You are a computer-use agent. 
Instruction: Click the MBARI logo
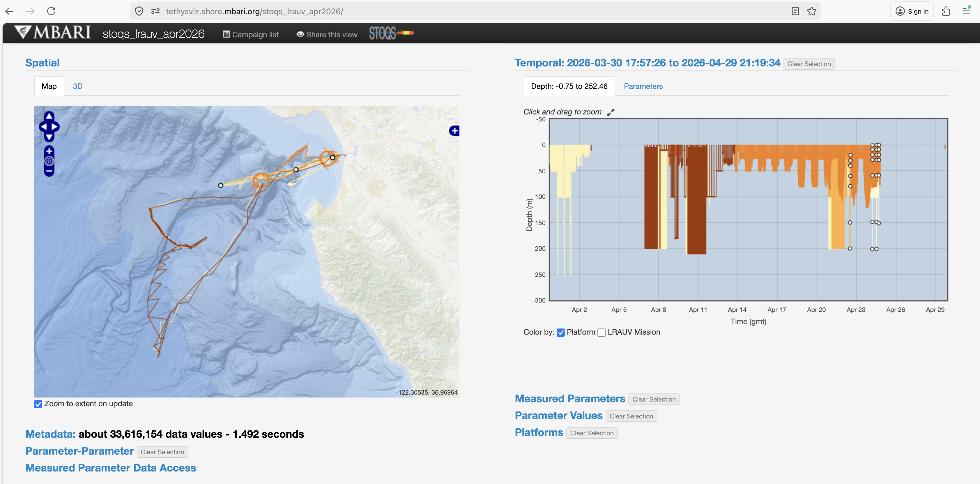(53, 33)
